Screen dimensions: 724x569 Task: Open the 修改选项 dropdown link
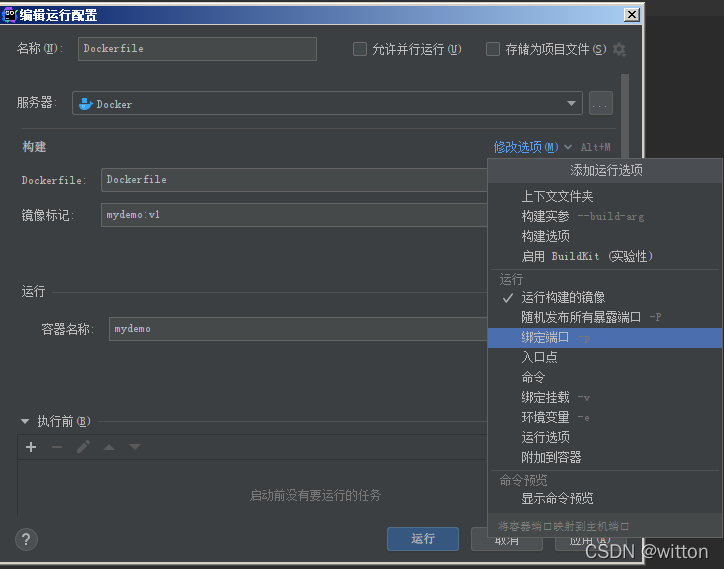[533, 147]
